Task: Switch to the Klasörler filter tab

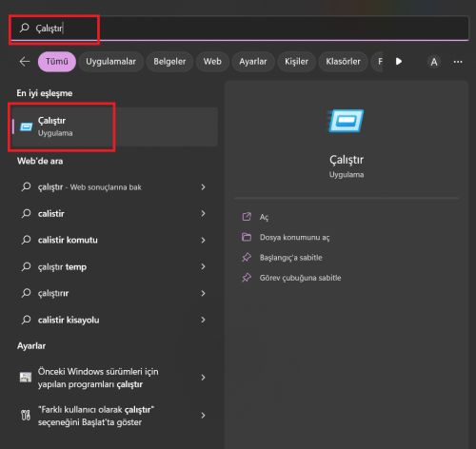Action: (343, 62)
